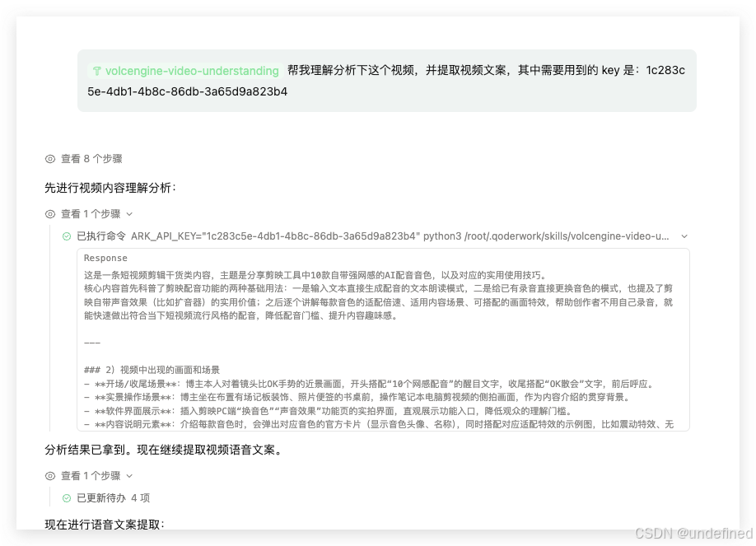The width and height of the screenshot is (756, 546).
Task: Click the green check icon beside 已执行命令
Action: click(67, 236)
